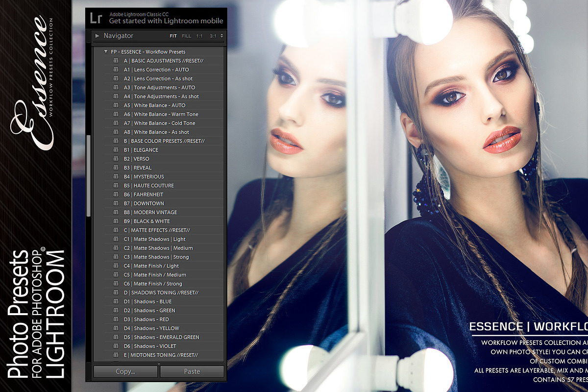Click preset icon beside A7 Cold Tone
Screen dimensions: 588x392
click(116, 123)
